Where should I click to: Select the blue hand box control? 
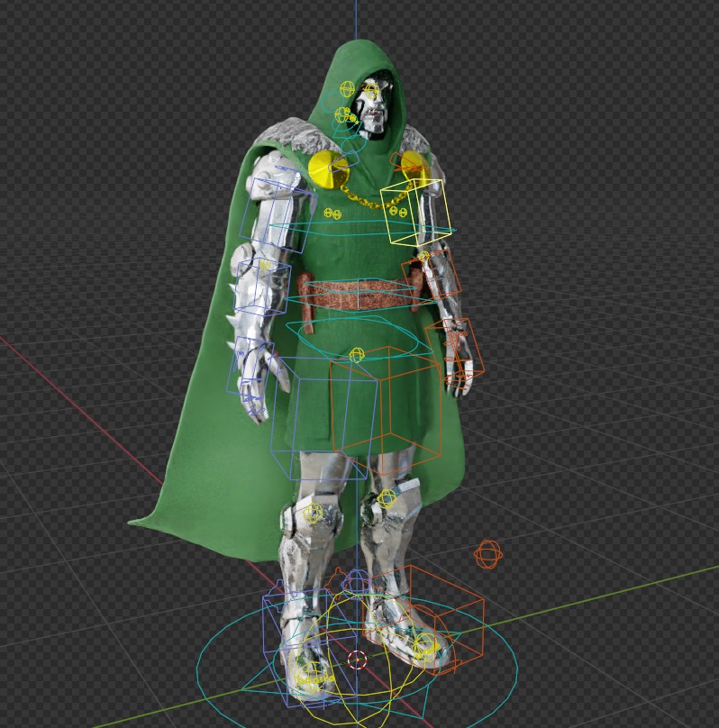click(x=249, y=367)
